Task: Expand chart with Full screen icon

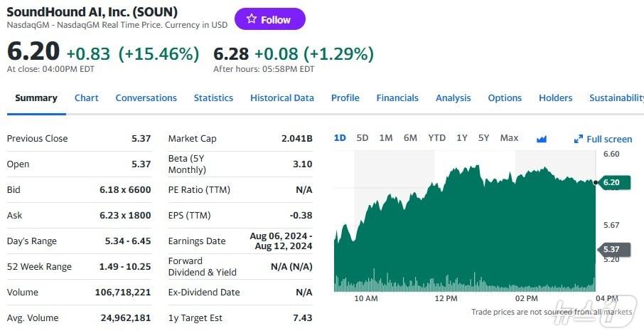Action: click(x=603, y=139)
